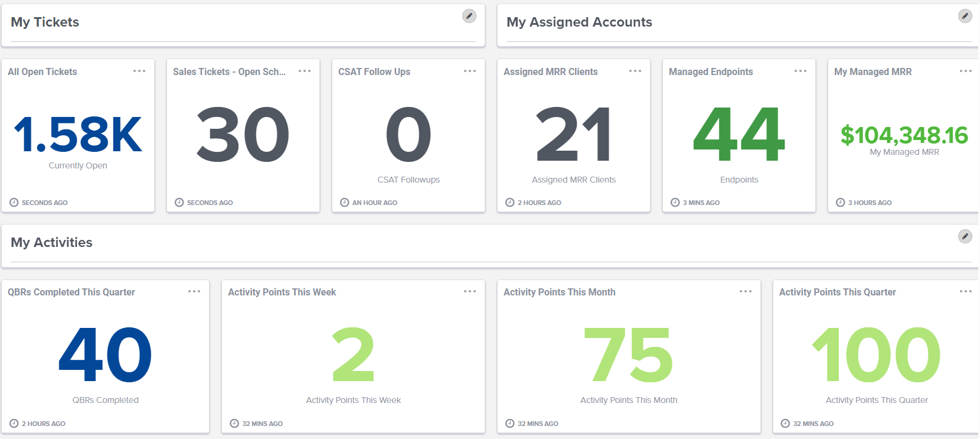Click the 1.58K open tickets value
Image resolution: width=980 pixels, height=439 pixels.
78,135
